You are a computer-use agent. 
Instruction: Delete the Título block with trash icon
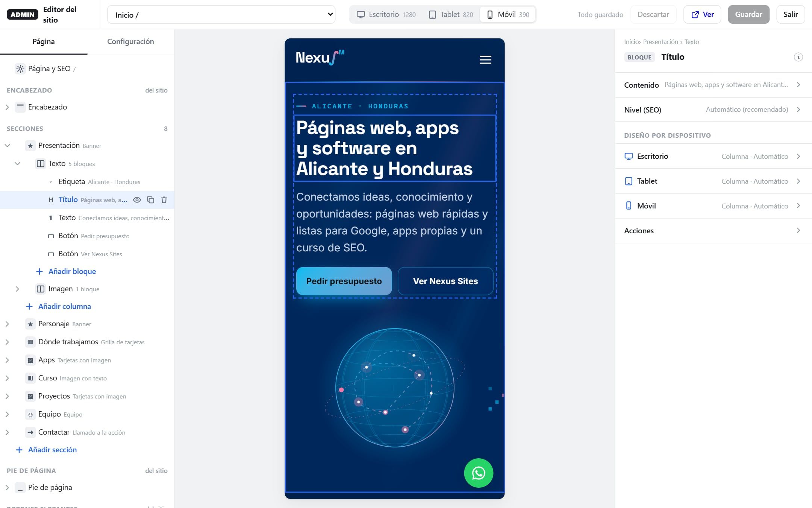click(164, 200)
